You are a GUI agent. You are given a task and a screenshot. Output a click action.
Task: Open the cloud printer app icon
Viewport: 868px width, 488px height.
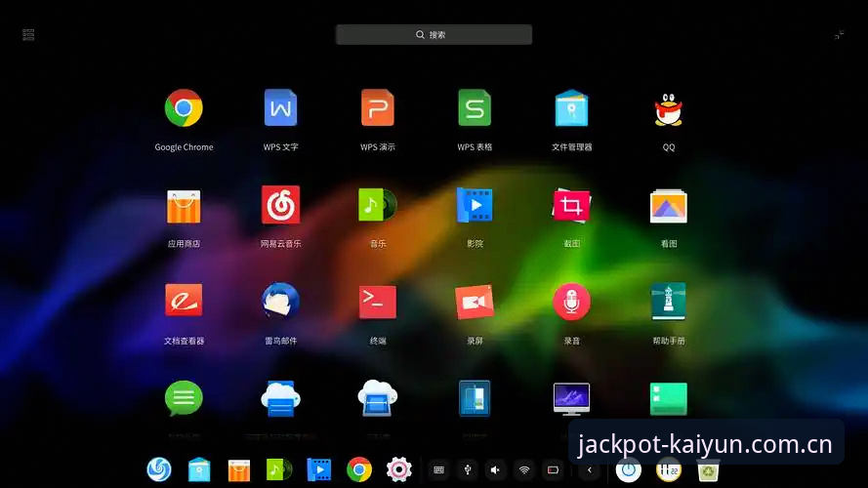coord(280,398)
